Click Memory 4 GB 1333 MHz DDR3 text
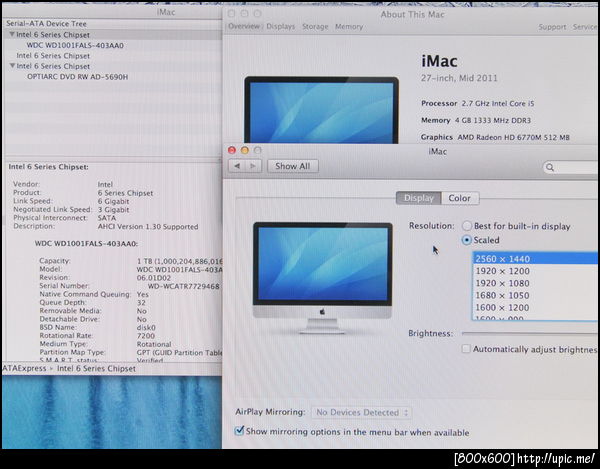This screenshot has height=469, width=600. pyautogui.click(x=476, y=120)
